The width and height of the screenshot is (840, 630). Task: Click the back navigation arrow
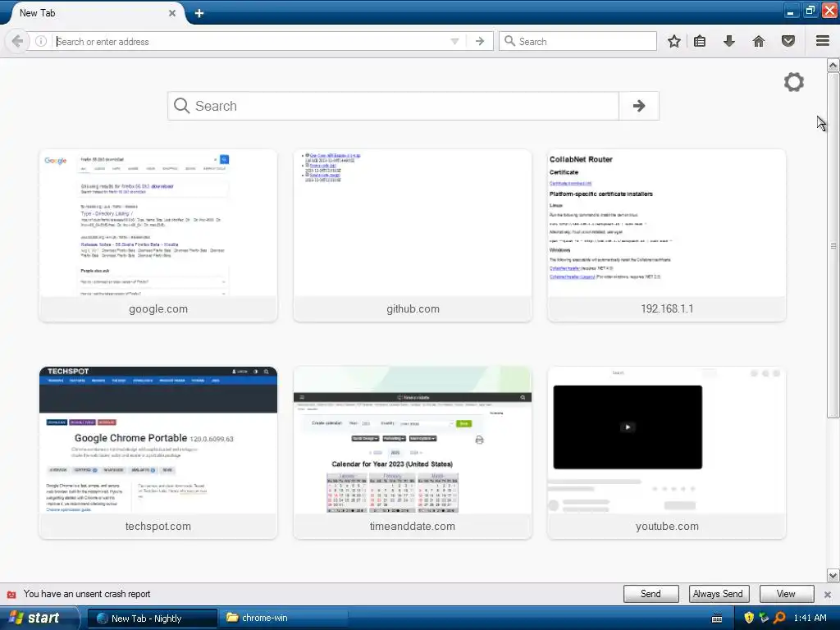(17, 41)
